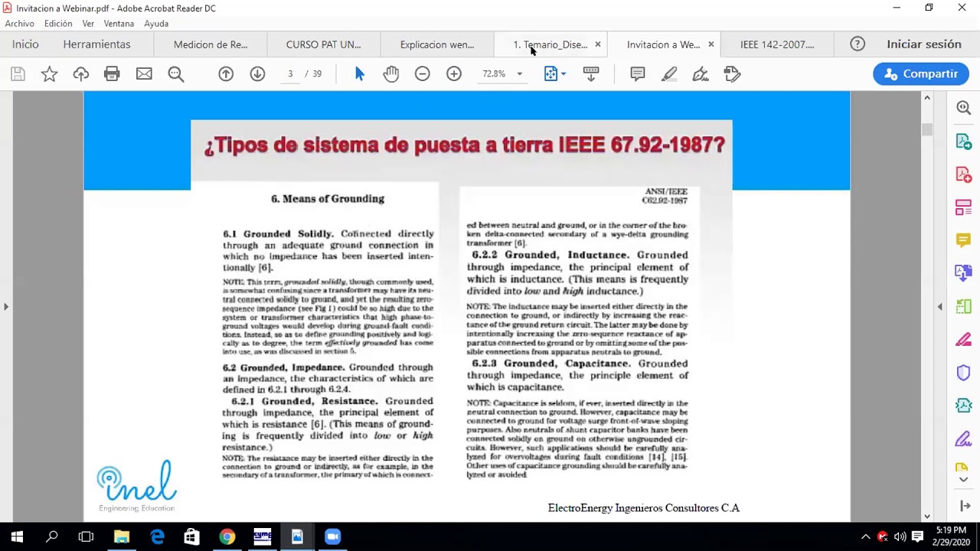Select the highlight text pen tool

[669, 74]
